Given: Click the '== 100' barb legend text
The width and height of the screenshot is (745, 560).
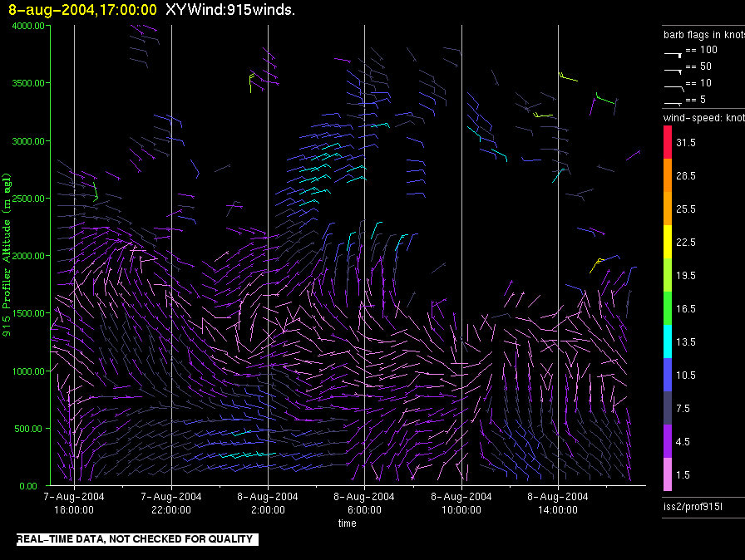Looking at the screenshot, I should [x=701, y=50].
